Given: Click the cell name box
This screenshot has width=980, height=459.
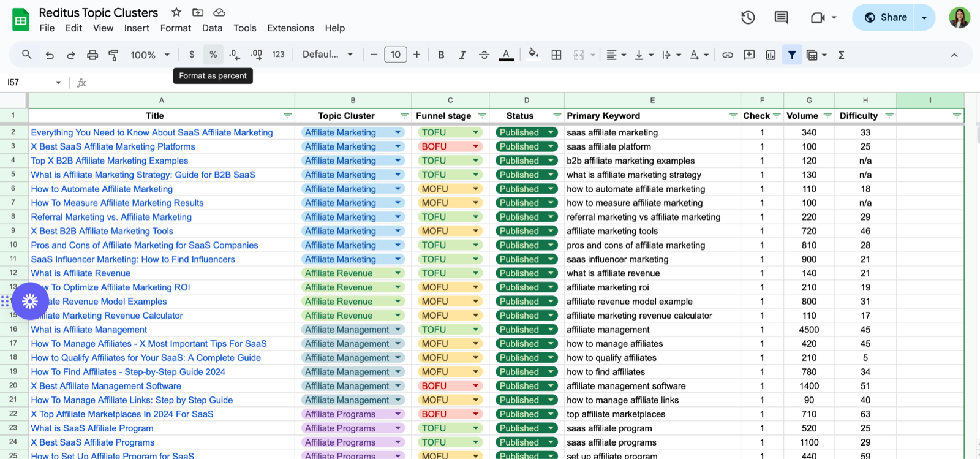Looking at the screenshot, I should [34, 82].
